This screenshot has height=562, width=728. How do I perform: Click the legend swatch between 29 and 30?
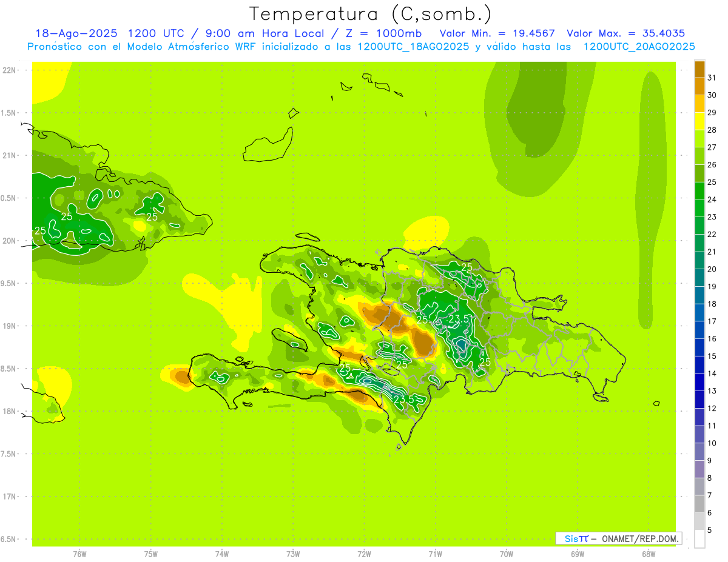[x=699, y=104]
